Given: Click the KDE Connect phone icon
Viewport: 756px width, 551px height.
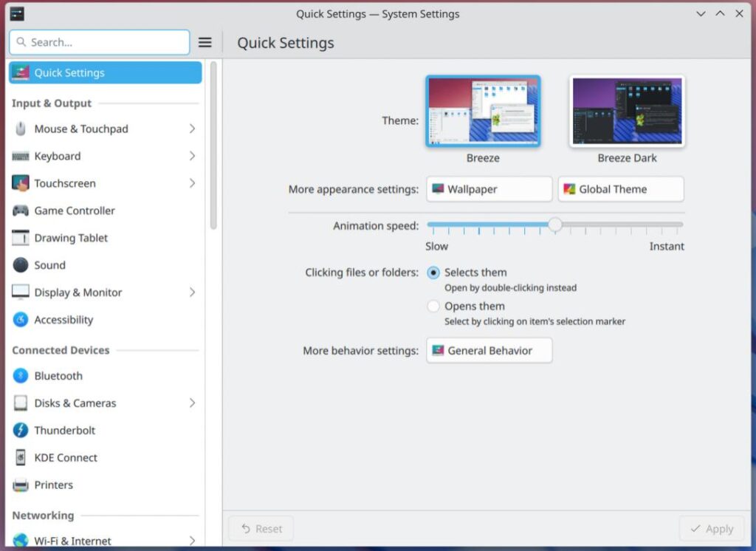Looking at the screenshot, I should pos(20,457).
